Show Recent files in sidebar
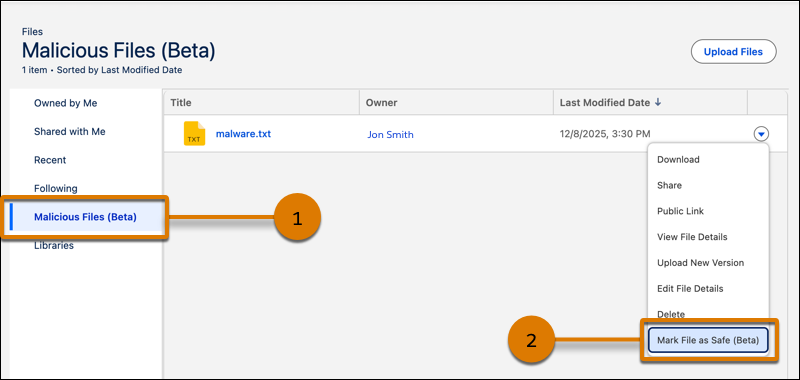Image resolution: width=800 pixels, height=380 pixels. tap(50, 160)
